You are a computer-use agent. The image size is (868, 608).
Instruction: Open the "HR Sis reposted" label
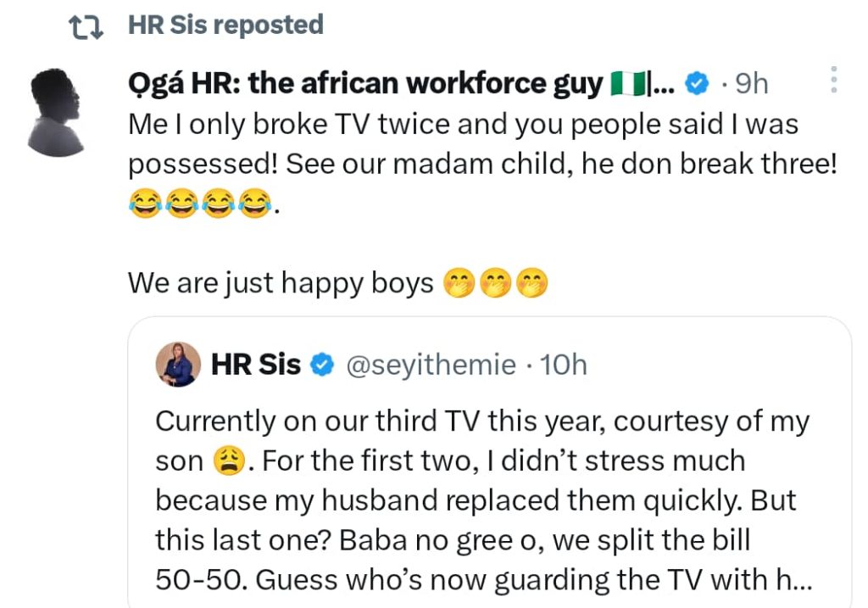click(225, 25)
